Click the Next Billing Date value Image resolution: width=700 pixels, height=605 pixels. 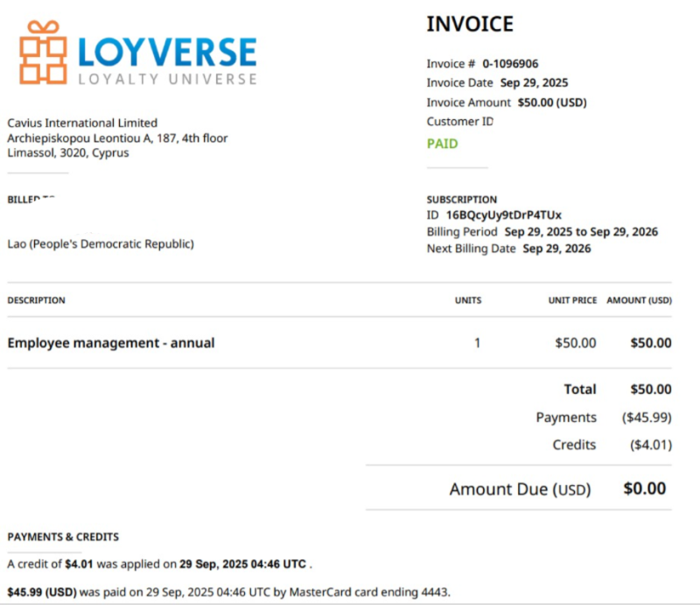pos(556,249)
